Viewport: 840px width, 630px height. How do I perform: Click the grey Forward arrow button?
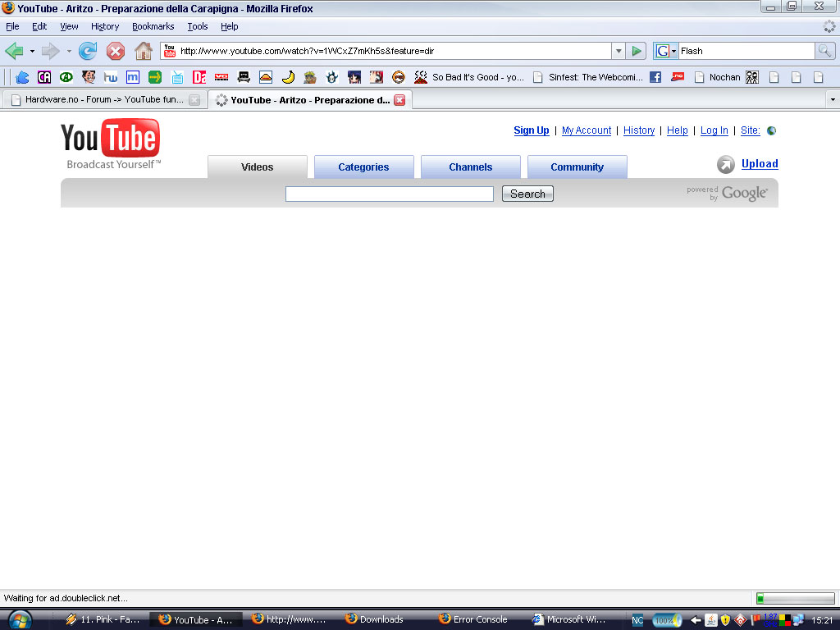pos(50,51)
